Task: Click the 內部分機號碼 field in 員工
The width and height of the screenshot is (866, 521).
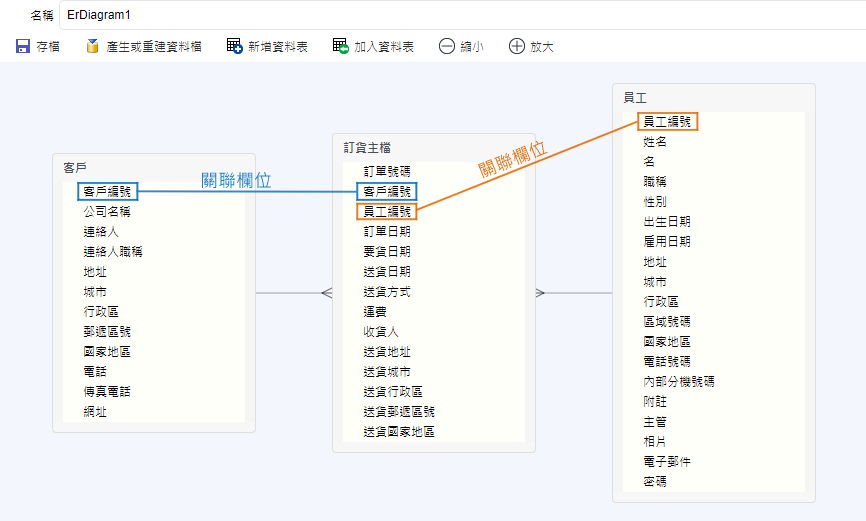Action: (x=679, y=381)
